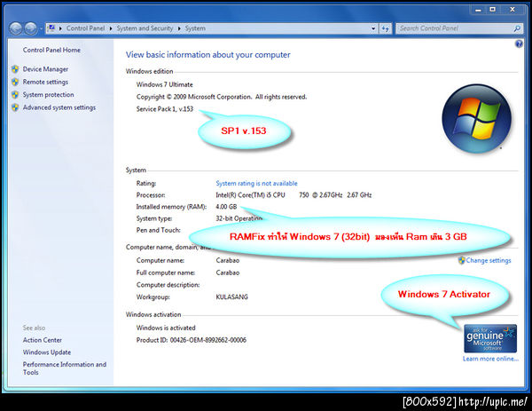The image size is (532, 411).
Task: Go forward with the Forward arrow button
Action: point(30,28)
